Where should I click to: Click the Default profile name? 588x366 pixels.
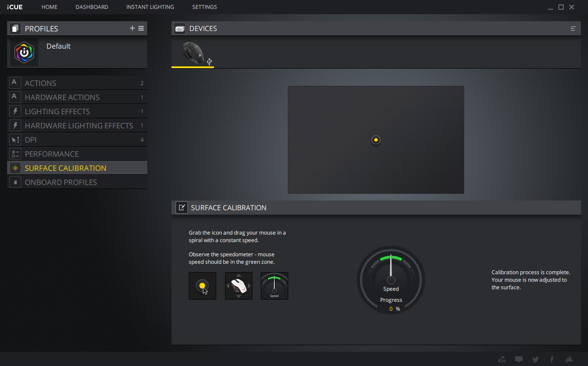click(x=58, y=46)
